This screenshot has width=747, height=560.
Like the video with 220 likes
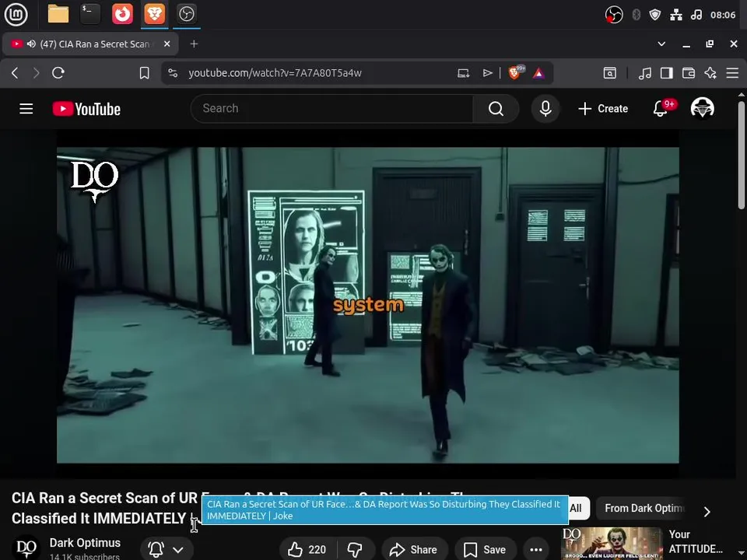point(307,550)
